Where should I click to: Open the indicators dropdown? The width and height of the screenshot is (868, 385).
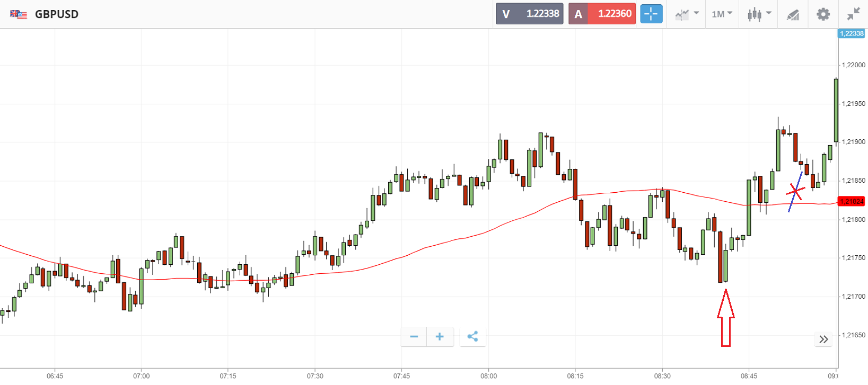click(687, 14)
